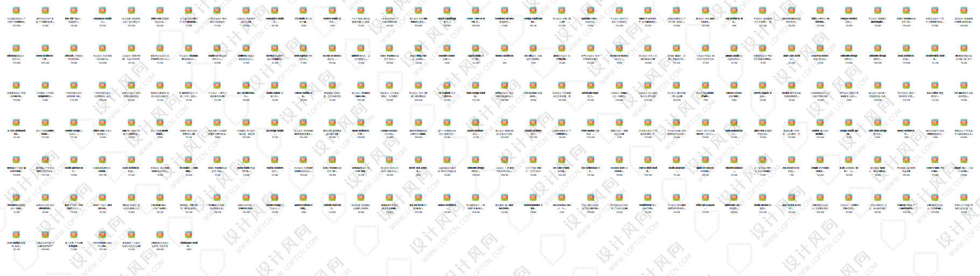Select the first archive in the top row
980x276 pixels.
[16, 11]
